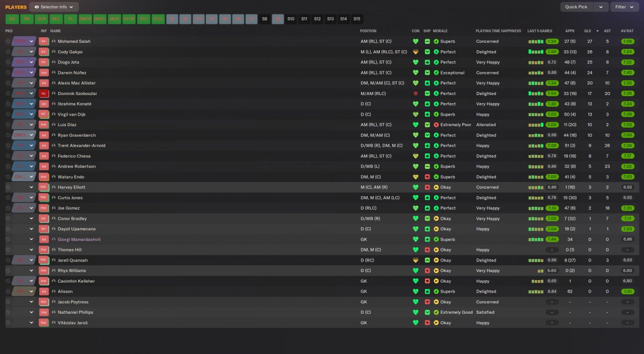Click the profile icon beside Giorgi Mamardashvili
The height and width of the screenshot is (354, 644).
[54, 239]
